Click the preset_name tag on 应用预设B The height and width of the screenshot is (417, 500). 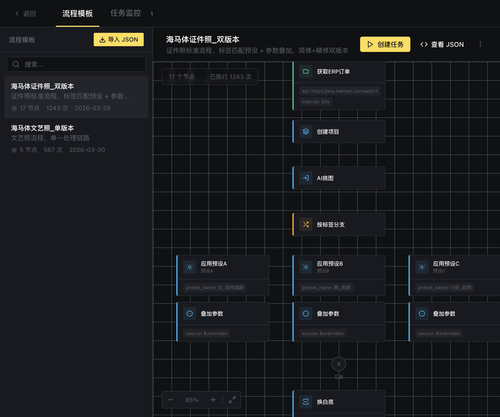click(326, 287)
